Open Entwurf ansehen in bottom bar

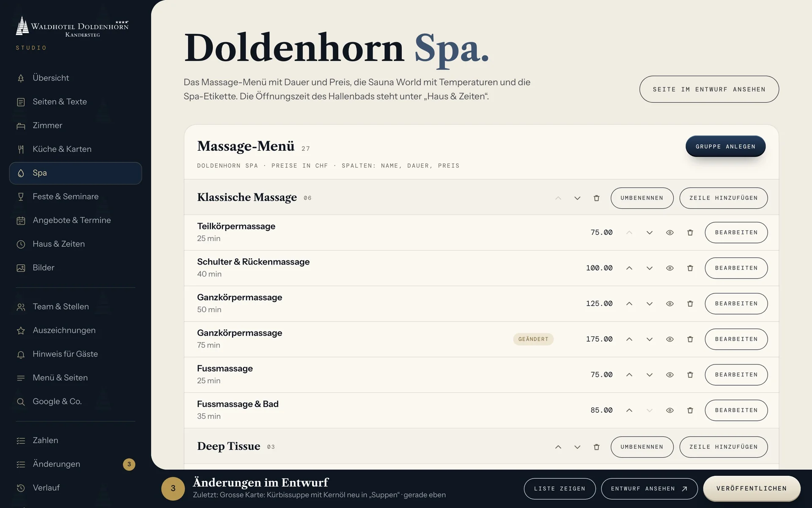(x=649, y=489)
